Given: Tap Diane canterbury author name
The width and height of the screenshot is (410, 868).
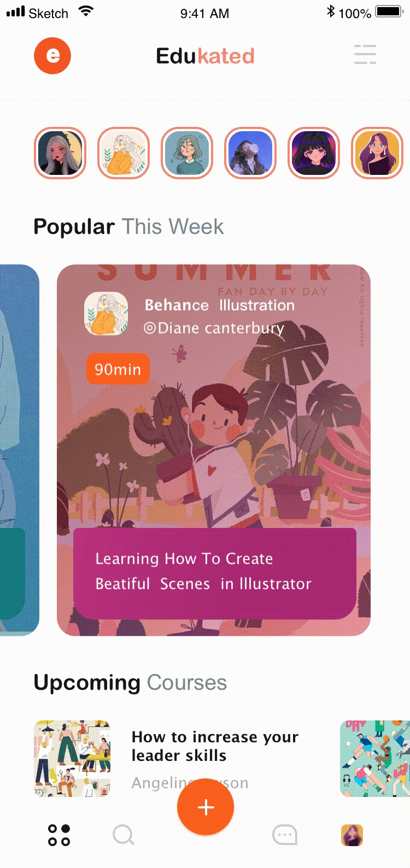Looking at the screenshot, I should (214, 329).
